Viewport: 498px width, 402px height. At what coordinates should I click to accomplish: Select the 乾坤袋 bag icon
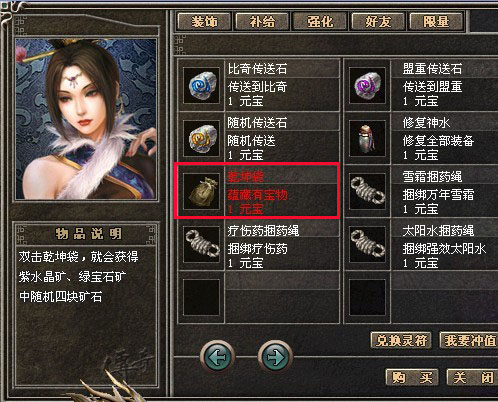[x=201, y=192]
